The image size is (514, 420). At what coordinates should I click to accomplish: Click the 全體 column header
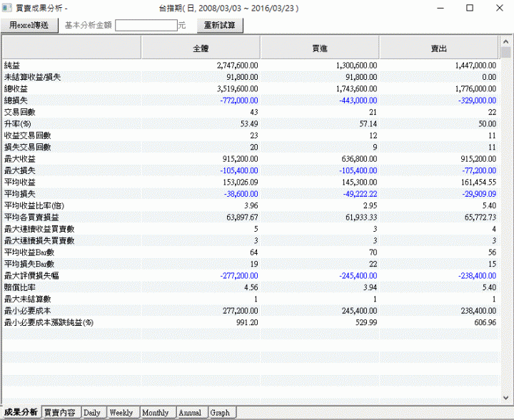[x=201, y=48]
